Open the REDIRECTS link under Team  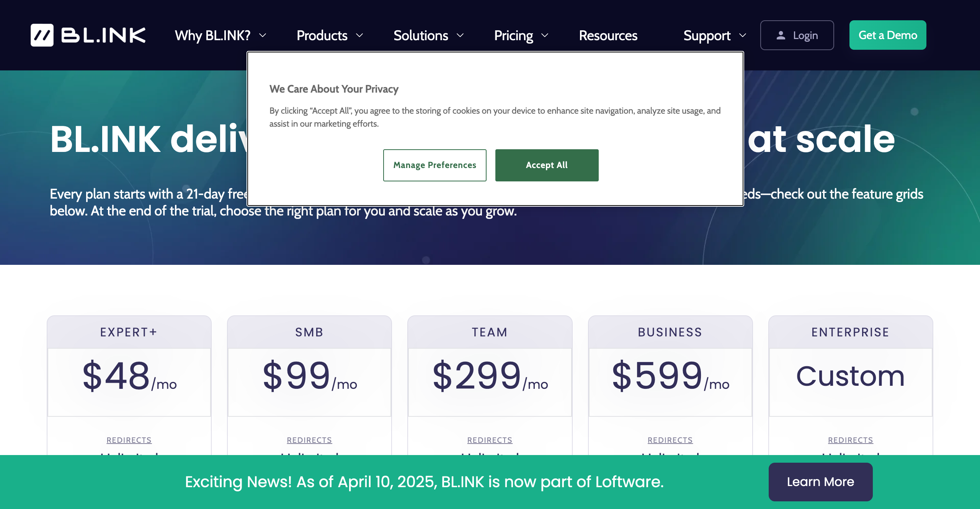click(490, 440)
